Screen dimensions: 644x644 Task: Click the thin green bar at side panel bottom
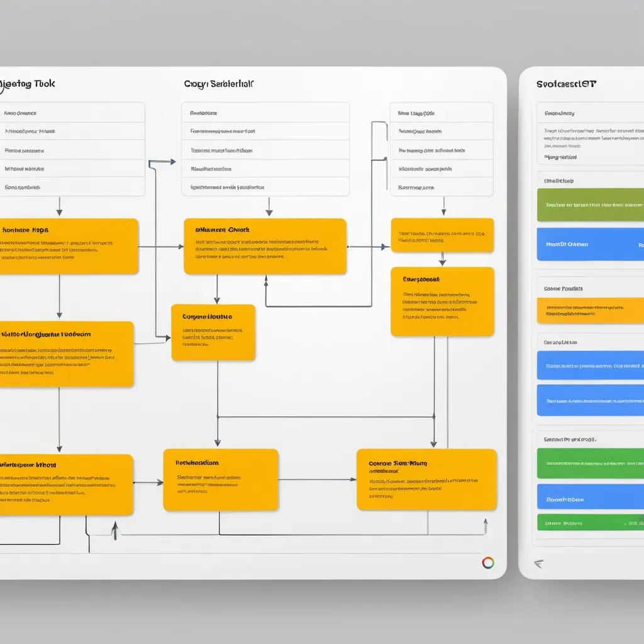pos(590,523)
